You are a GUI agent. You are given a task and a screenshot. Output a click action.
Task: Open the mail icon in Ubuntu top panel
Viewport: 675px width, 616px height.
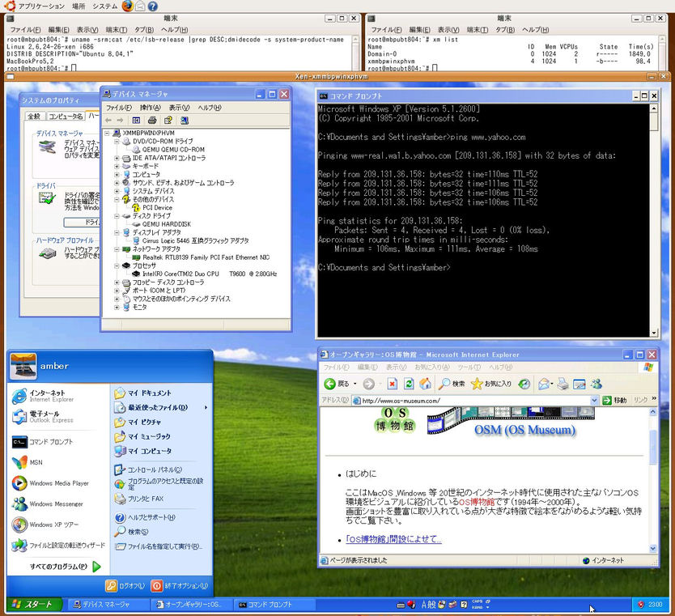click(140, 6)
